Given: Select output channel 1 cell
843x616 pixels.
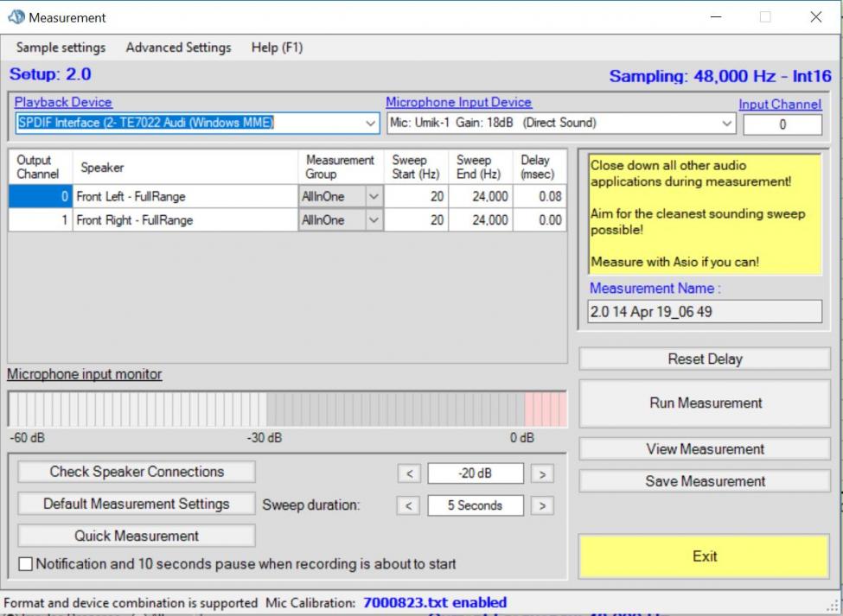Looking at the screenshot, I should point(41,220).
